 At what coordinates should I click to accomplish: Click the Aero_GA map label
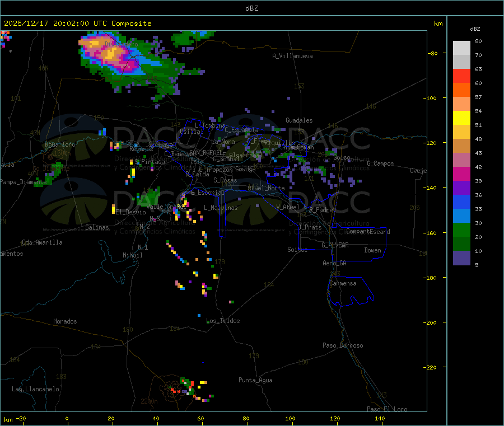pos(335,263)
